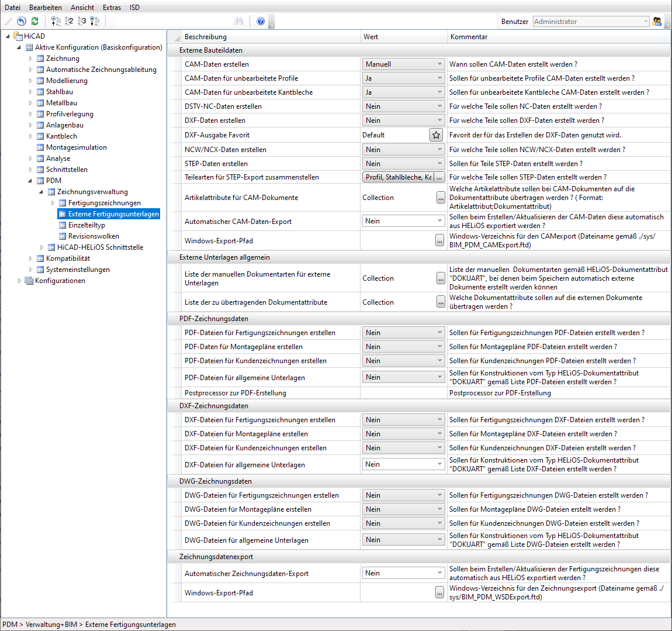Click browse button for Artikelattribute für CAM-Dokumente
The height and width of the screenshot is (631, 672).
[441, 198]
